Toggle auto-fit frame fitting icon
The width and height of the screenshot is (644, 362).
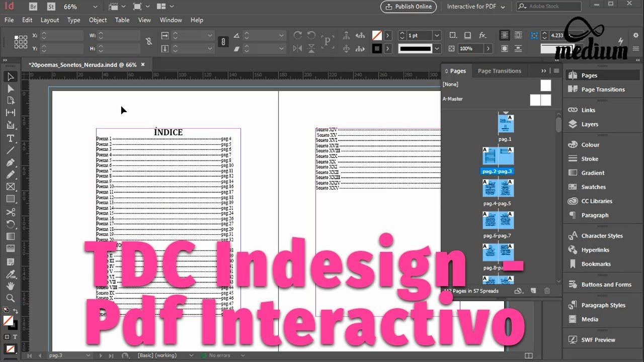(x=534, y=36)
